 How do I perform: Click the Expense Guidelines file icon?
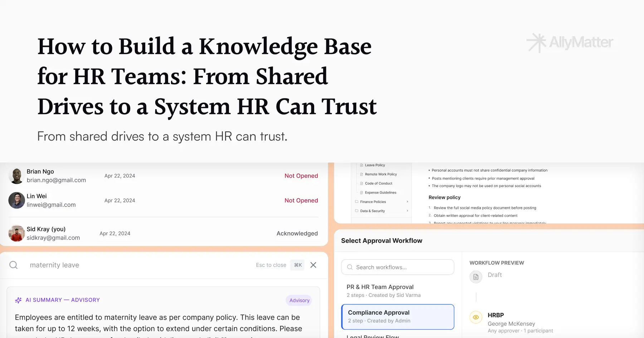point(361,192)
